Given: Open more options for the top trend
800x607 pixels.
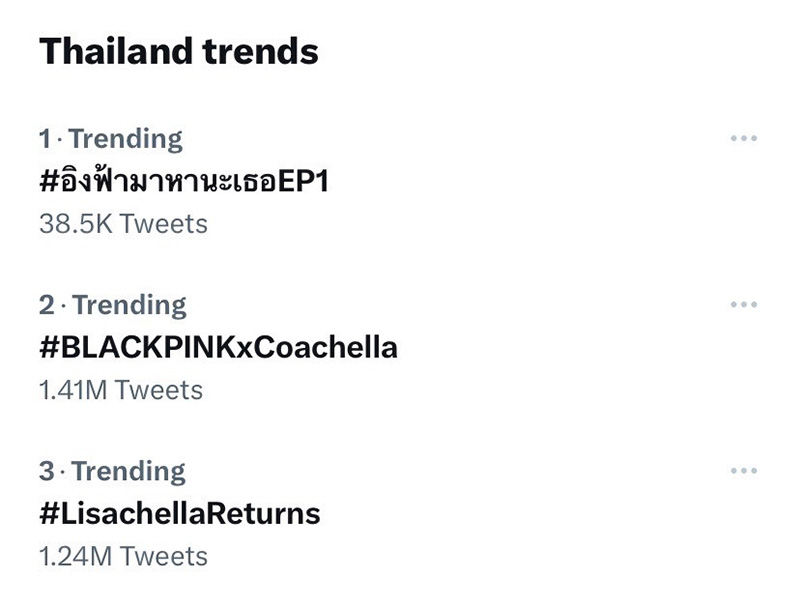Looking at the screenshot, I should coord(743,139).
